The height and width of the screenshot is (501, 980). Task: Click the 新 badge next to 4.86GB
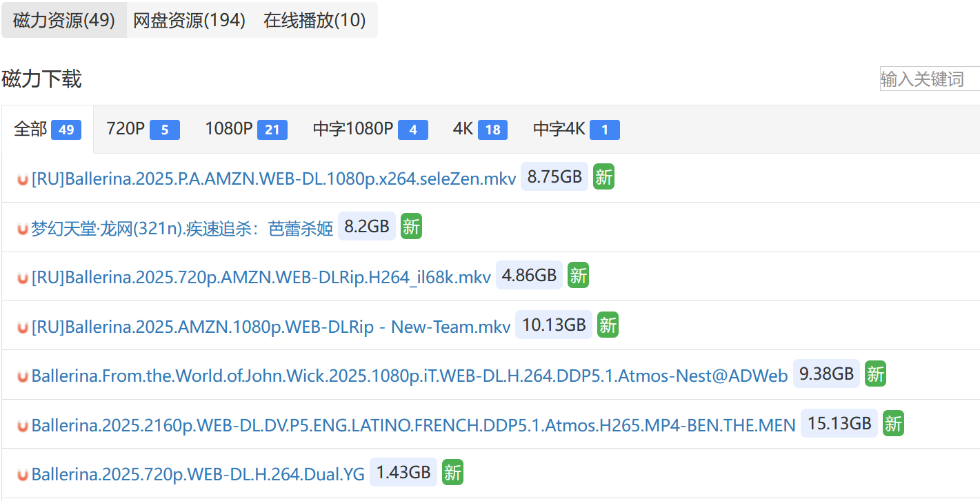click(x=578, y=276)
